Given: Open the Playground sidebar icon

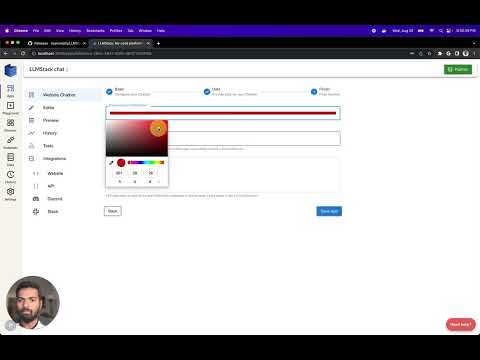Looking at the screenshot, I should (x=10, y=108).
